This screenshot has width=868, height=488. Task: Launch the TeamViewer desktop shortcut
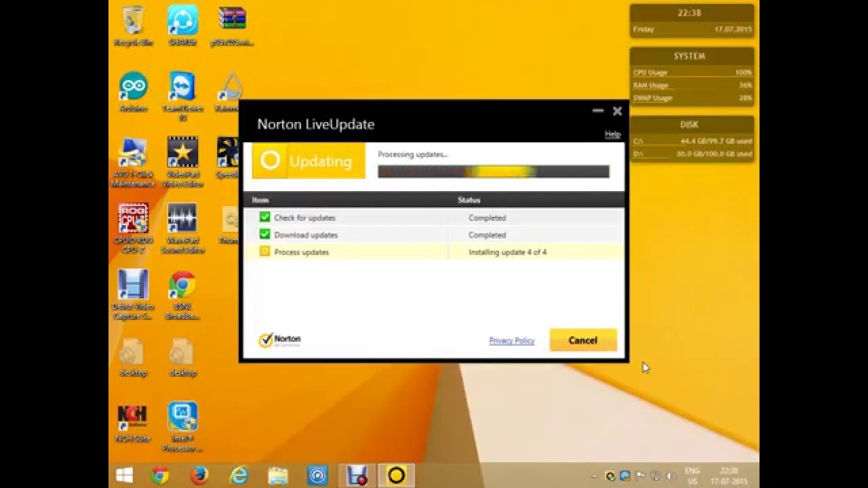pos(182,95)
